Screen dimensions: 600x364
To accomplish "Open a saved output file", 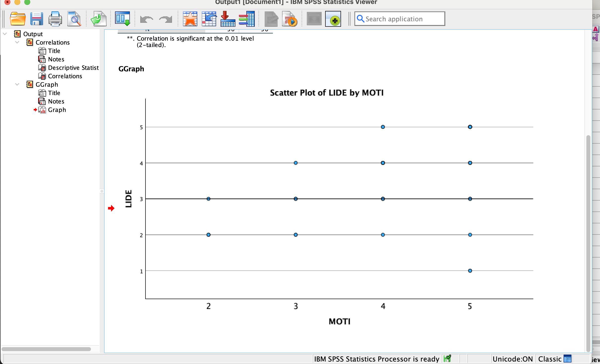I will [17, 19].
